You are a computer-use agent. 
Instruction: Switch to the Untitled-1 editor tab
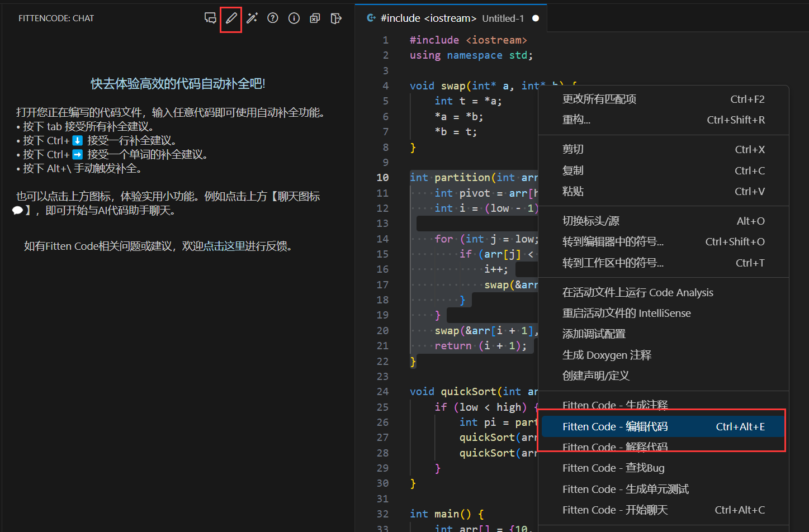(x=451, y=18)
